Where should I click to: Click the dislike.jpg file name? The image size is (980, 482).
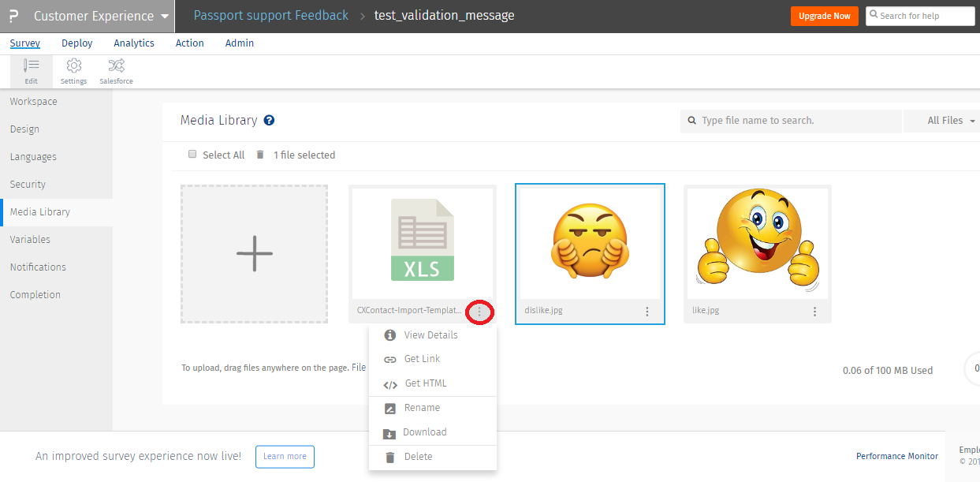(543, 311)
